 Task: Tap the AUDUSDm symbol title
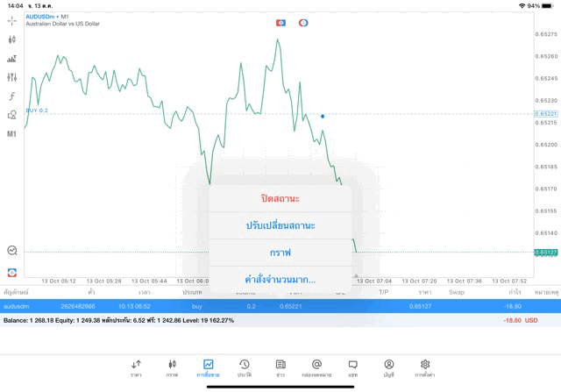pyautogui.click(x=42, y=17)
